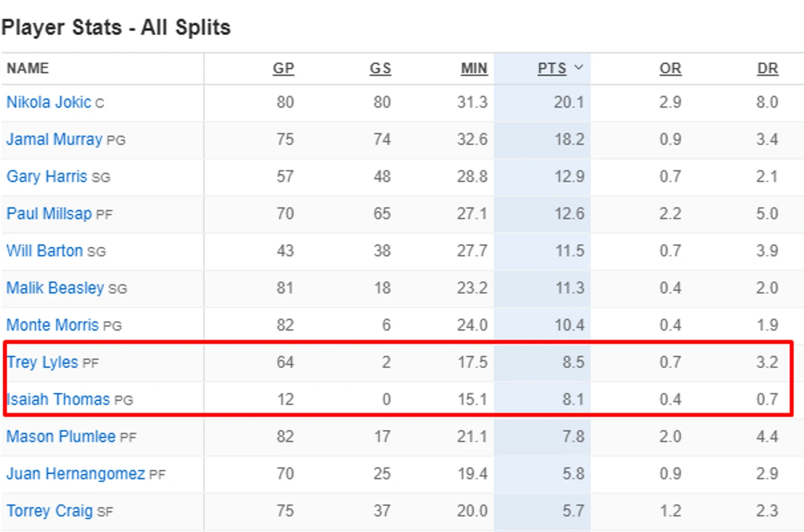Sort by PTS column header text

point(552,68)
